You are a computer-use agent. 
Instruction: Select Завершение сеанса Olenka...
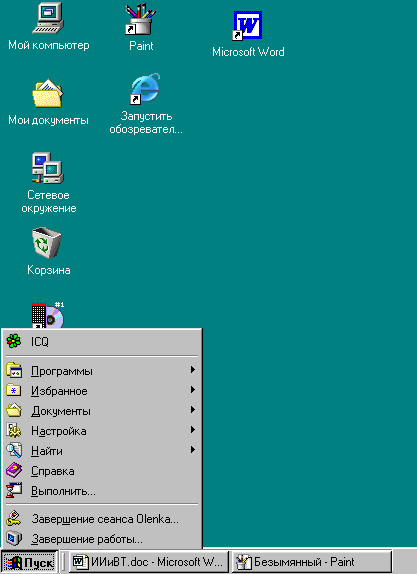102,519
